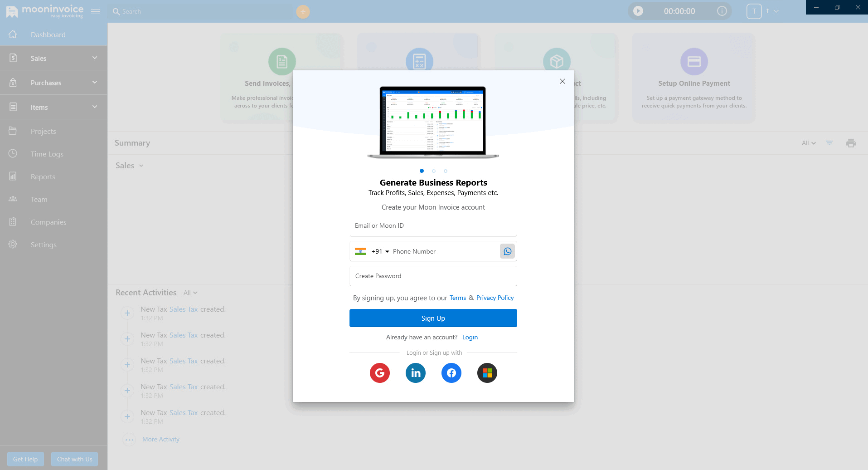Click the timer info icon
The width and height of the screenshot is (868, 470).
click(x=722, y=11)
